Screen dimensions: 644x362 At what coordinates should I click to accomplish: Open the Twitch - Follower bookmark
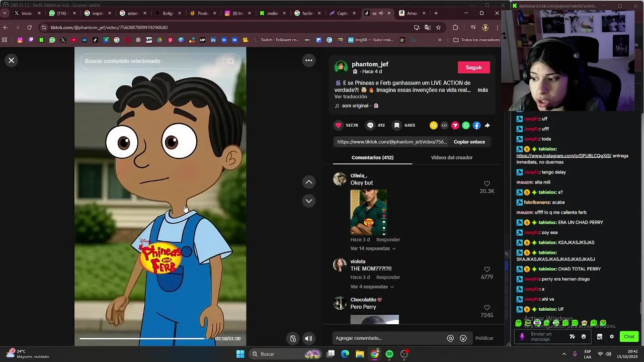[276, 40]
